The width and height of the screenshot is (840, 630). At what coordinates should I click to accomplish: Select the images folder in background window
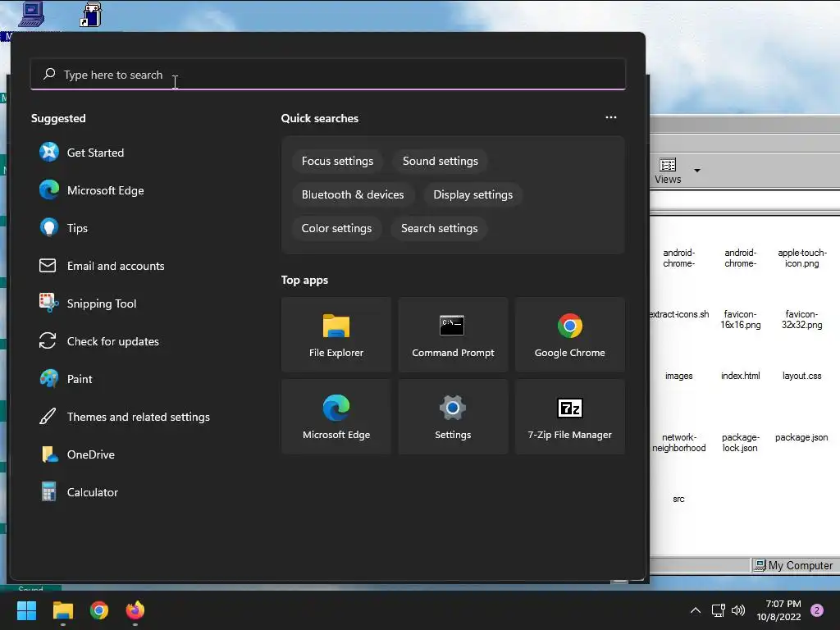[x=678, y=376]
